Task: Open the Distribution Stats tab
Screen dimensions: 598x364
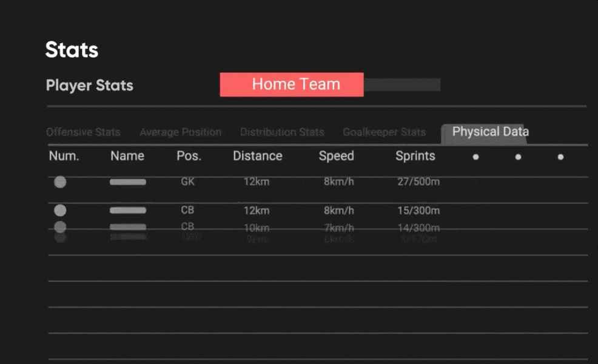Action: (x=282, y=132)
